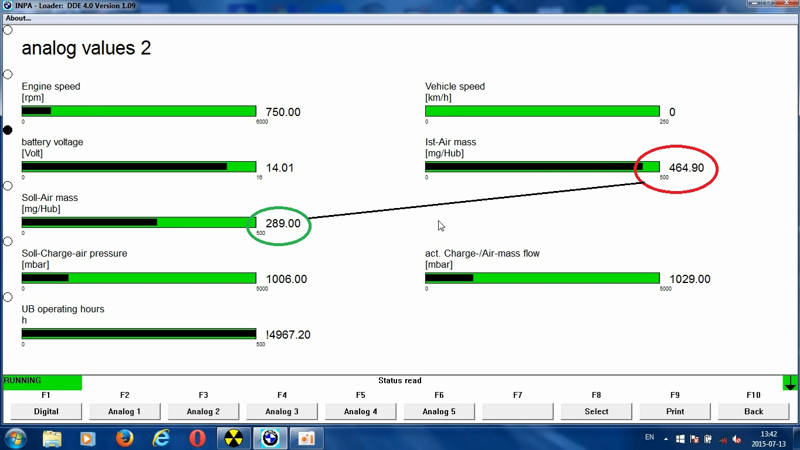
Task: Click the black down arrow in status bar
Action: (790, 382)
